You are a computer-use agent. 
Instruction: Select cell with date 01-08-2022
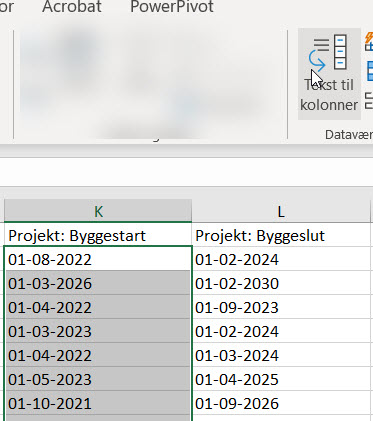pos(98,259)
